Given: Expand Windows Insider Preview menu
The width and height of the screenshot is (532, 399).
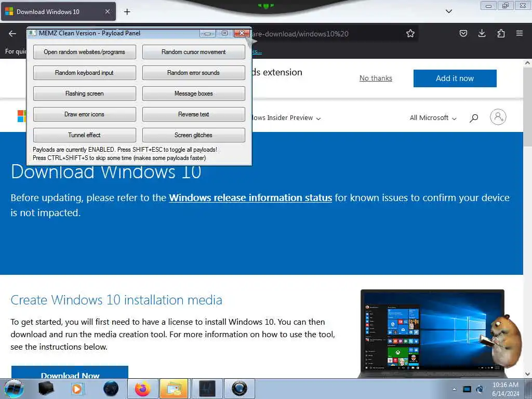Looking at the screenshot, I should [x=286, y=118].
